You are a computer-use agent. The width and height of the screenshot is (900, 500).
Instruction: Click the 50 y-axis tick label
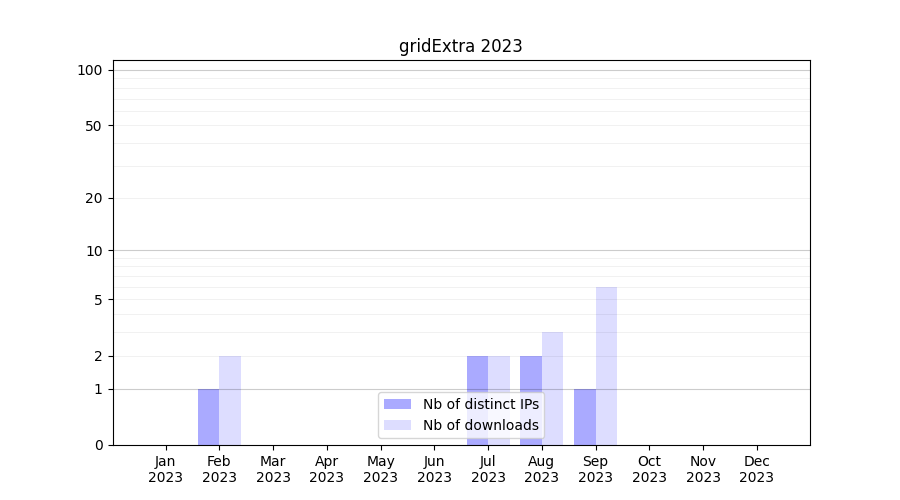point(93,126)
